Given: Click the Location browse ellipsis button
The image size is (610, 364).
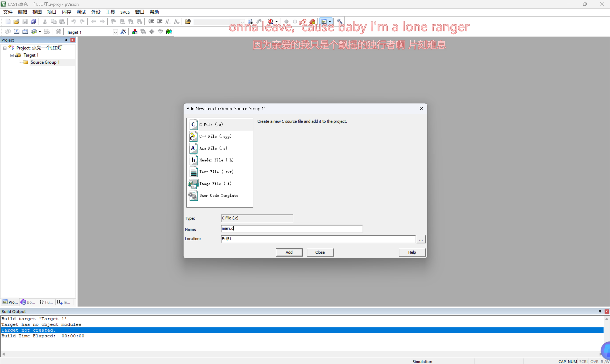Looking at the screenshot, I should click(421, 239).
